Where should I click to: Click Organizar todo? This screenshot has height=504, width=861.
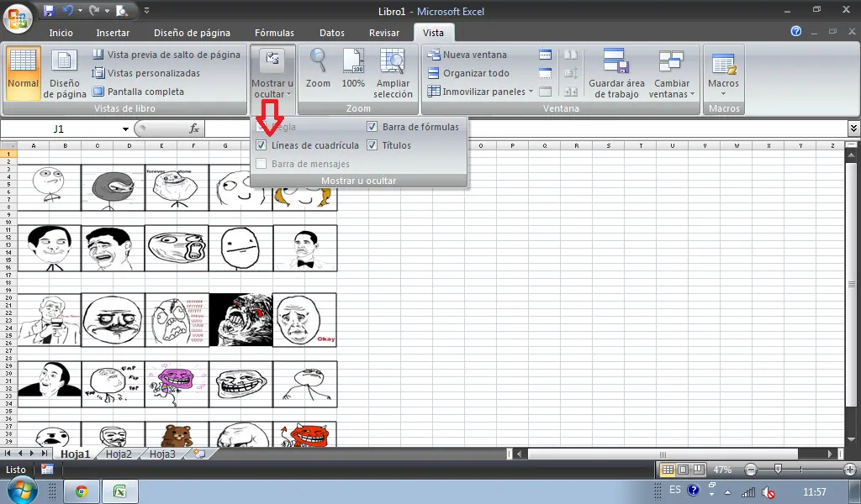click(x=468, y=73)
